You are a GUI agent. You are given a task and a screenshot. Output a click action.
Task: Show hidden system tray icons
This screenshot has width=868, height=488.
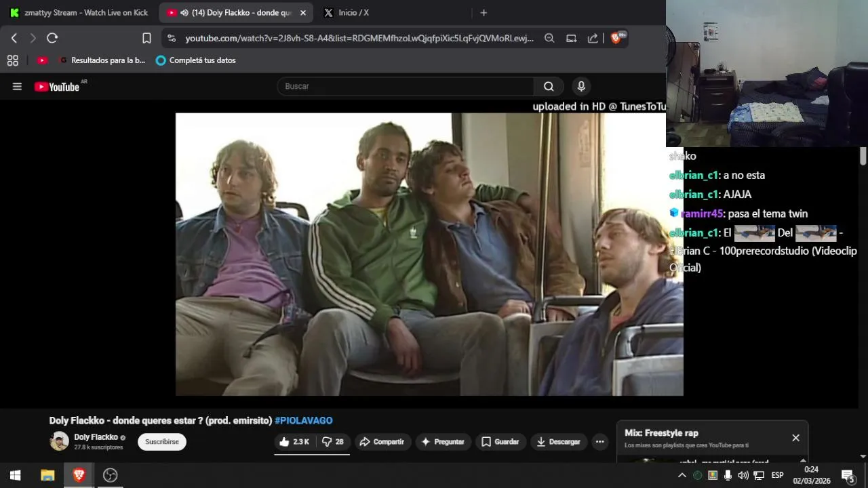pyautogui.click(x=682, y=475)
